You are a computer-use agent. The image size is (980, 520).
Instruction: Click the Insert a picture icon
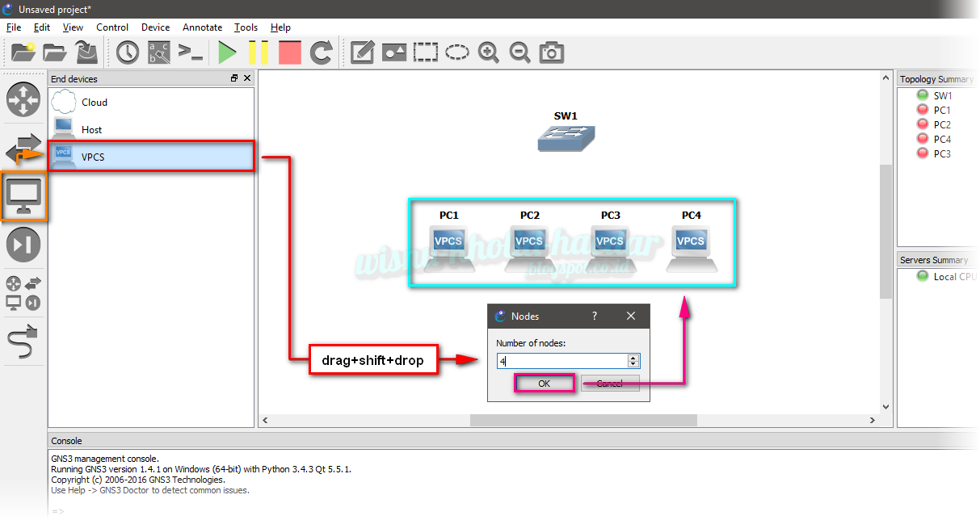(x=393, y=52)
